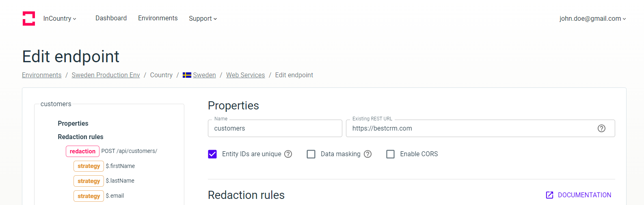Click the redaction badge for POST /api/customers/

click(82, 151)
